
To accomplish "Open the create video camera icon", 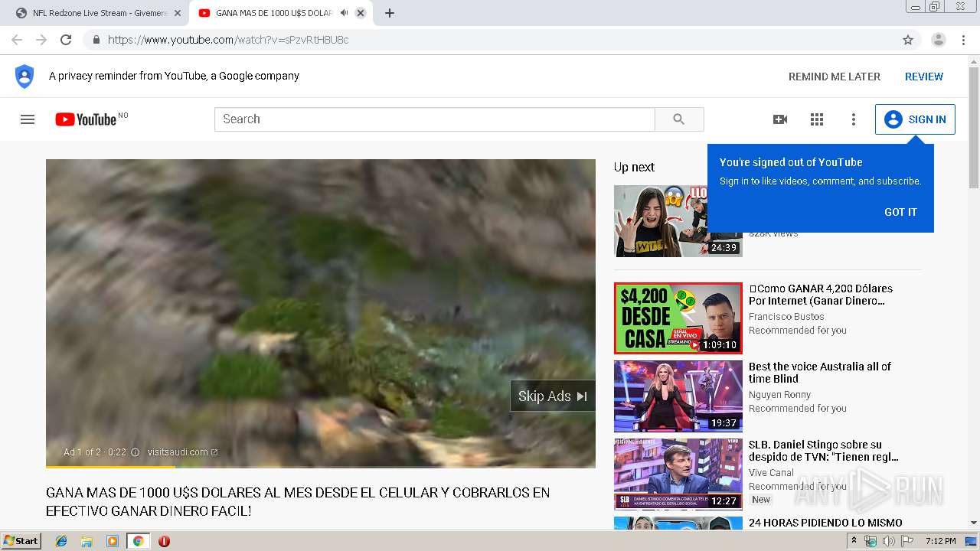I will click(x=780, y=119).
